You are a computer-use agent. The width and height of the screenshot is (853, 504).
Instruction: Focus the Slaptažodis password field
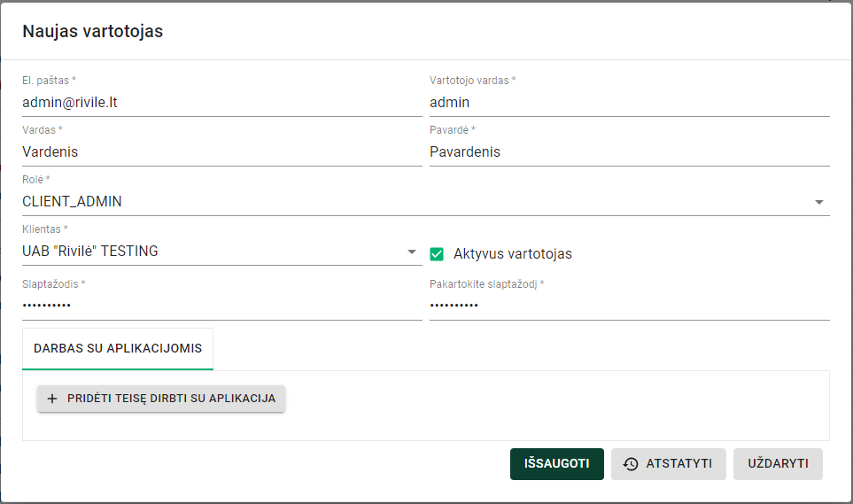tap(221, 306)
